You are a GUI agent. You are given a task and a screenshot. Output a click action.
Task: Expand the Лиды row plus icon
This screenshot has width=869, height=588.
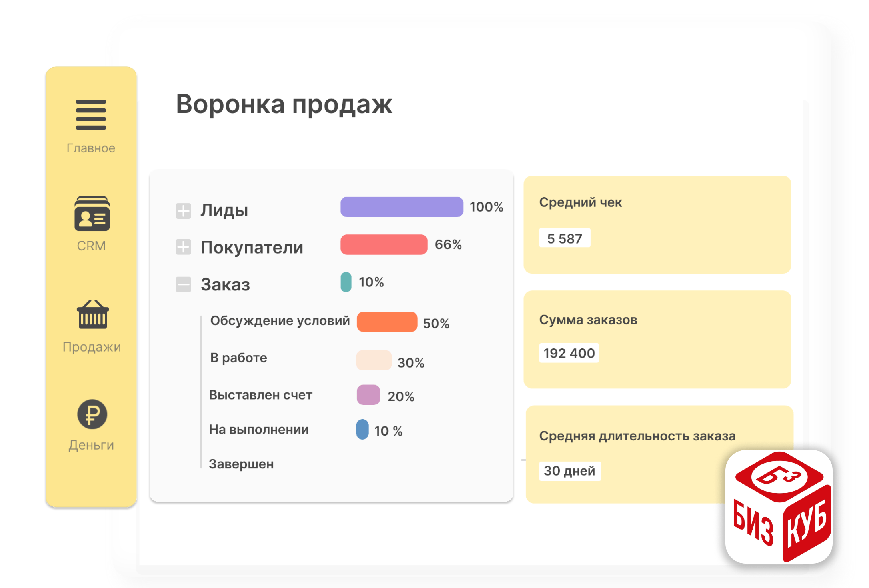click(x=183, y=210)
